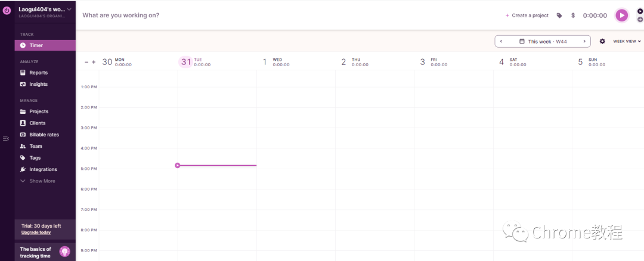Click the Reports document icon
This screenshot has width=644, height=261.
click(x=23, y=73)
